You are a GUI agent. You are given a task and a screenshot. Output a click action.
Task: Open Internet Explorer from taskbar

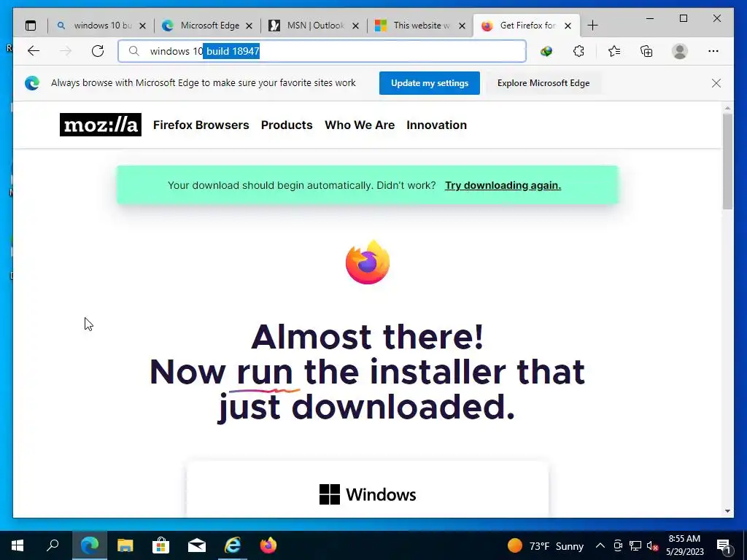tap(233, 545)
